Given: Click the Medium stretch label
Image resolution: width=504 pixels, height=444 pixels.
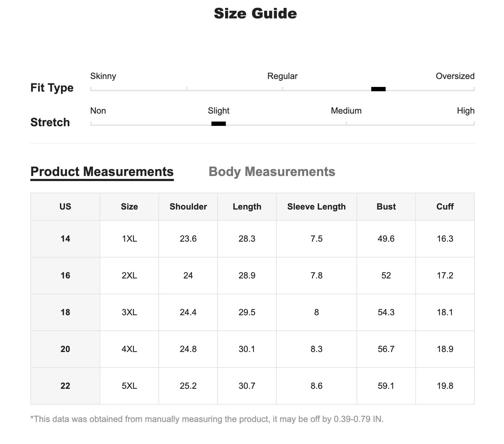Looking at the screenshot, I should coord(346,111).
